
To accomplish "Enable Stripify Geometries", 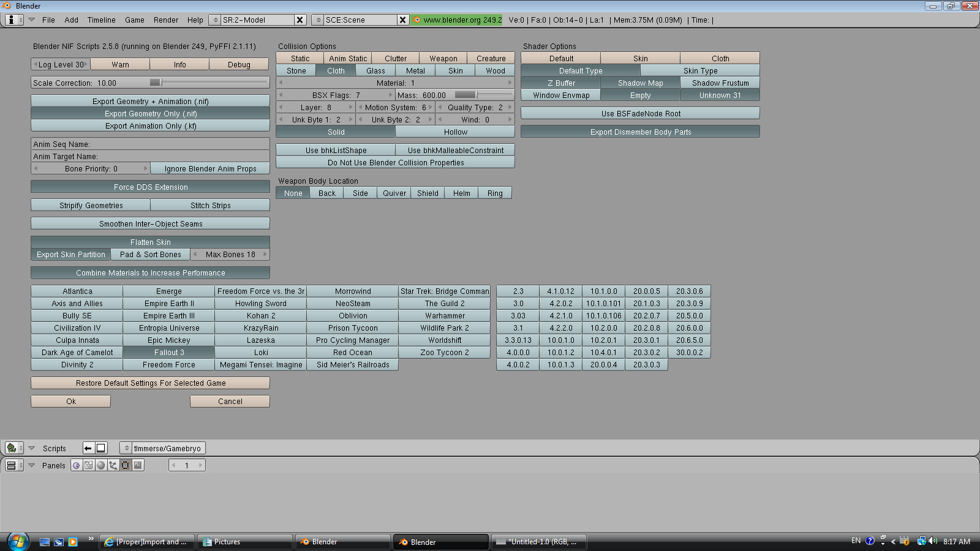I will 89,205.
